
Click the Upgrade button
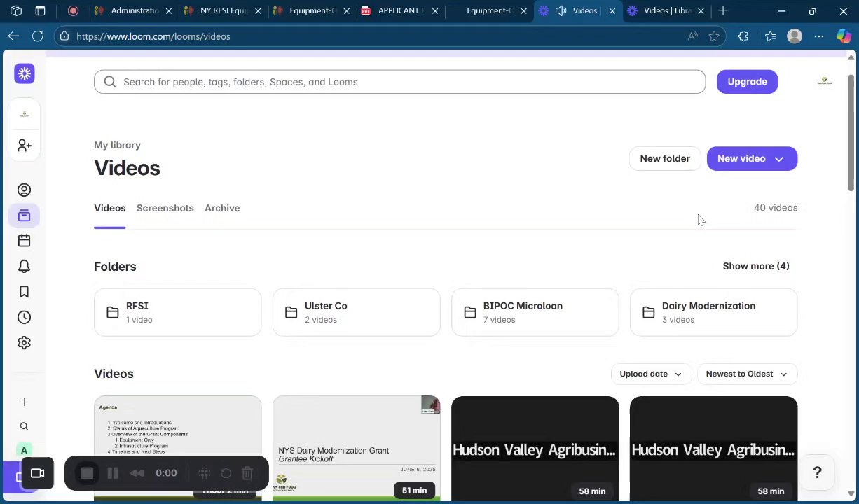click(747, 82)
